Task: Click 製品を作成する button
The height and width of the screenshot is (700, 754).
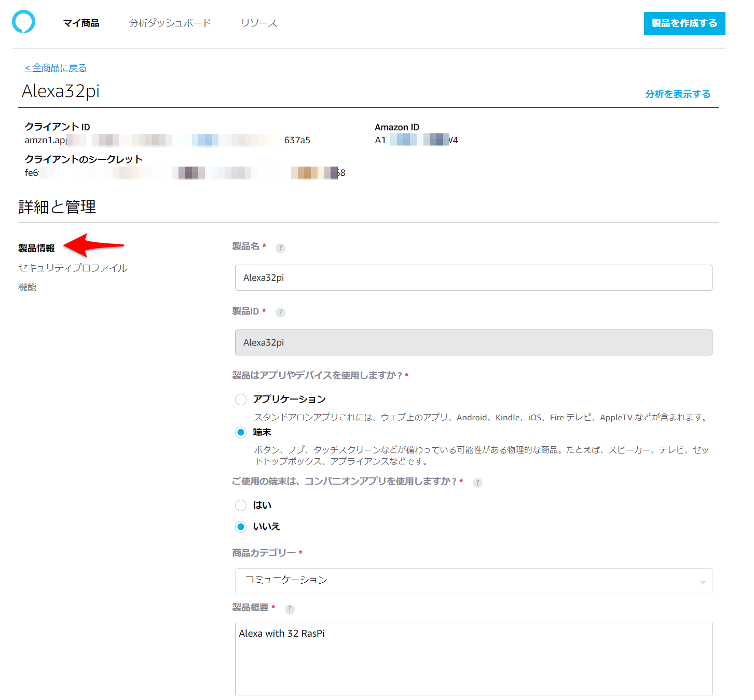Action: [684, 23]
